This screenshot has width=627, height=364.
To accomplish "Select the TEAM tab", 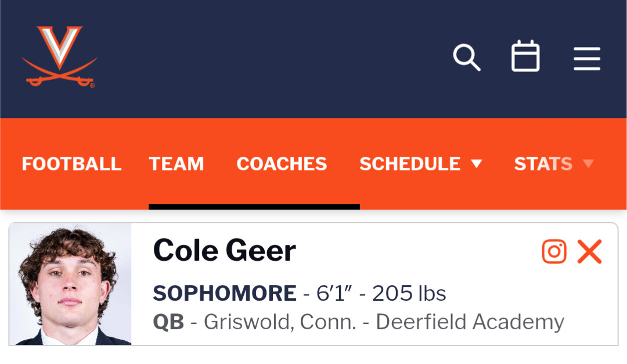I will coord(176,164).
